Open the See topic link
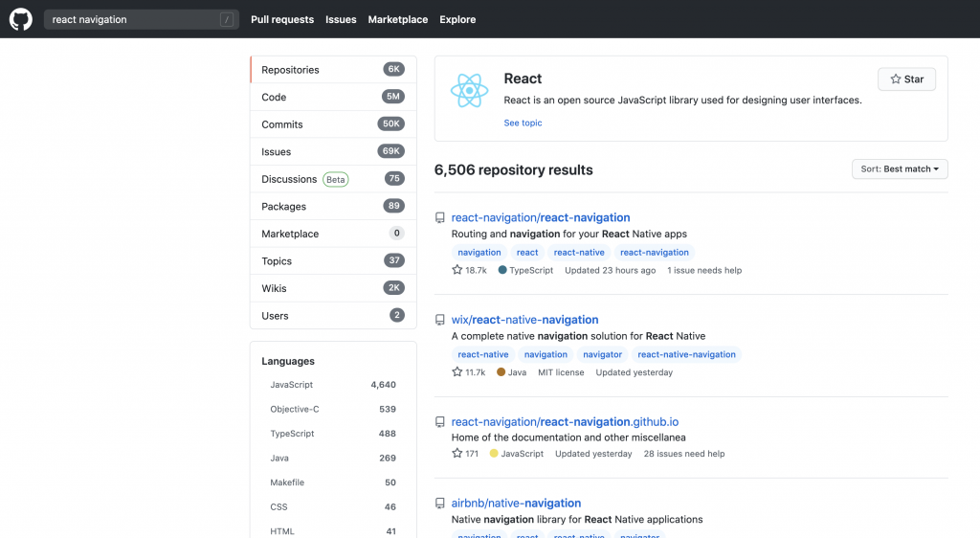This screenshot has width=980, height=538. click(523, 123)
